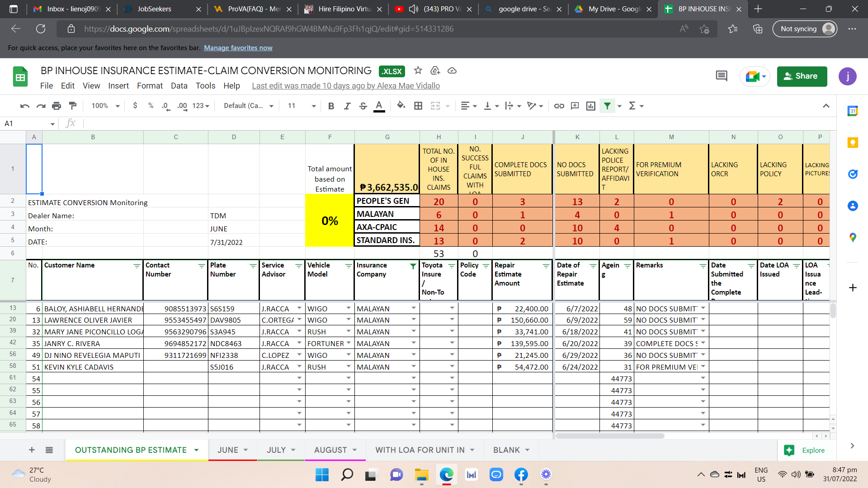
Task: Click the Insert chart icon
Action: tap(591, 106)
